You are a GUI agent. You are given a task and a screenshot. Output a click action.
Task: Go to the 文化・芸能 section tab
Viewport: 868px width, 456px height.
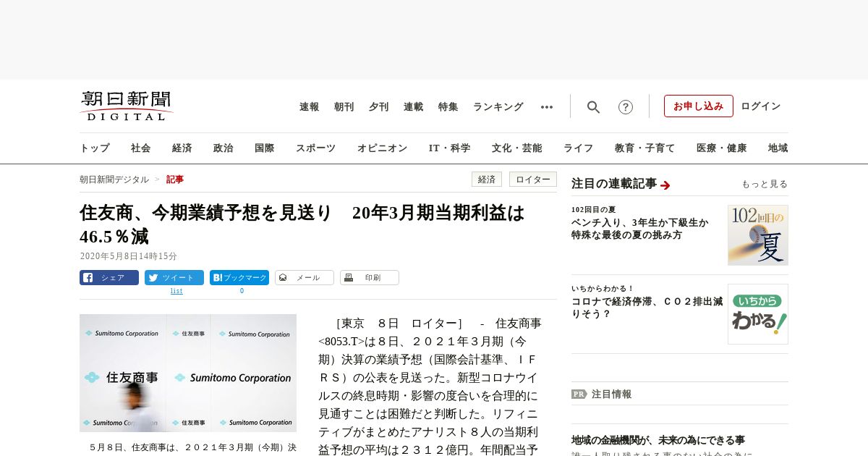pos(517,148)
